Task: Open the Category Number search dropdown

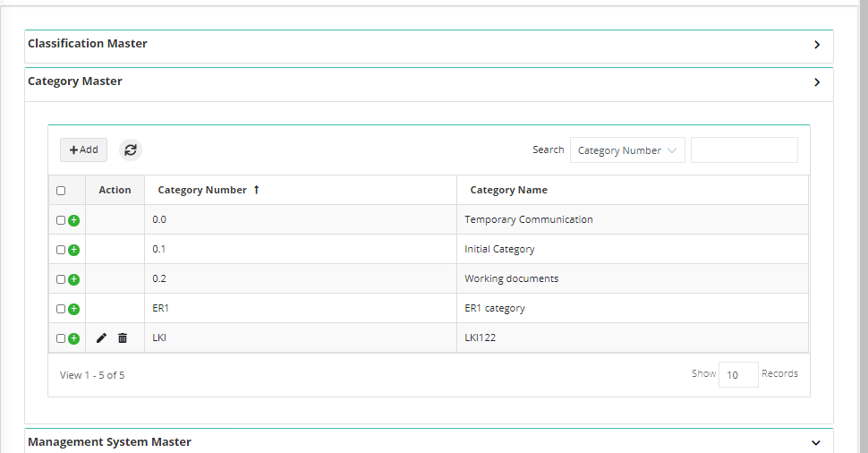Action: click(627, 150)
